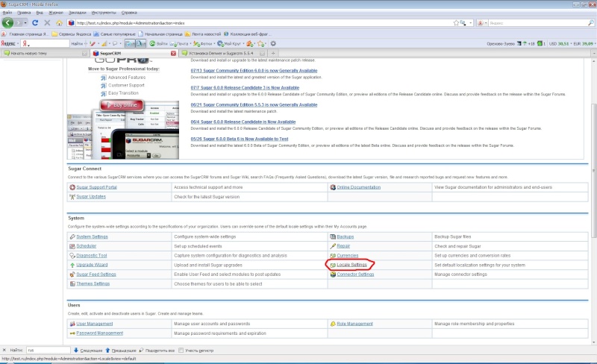Viewport: 597px width, 364px height.
Task: Click the Buy online button
Action: [x=122, y=104]
